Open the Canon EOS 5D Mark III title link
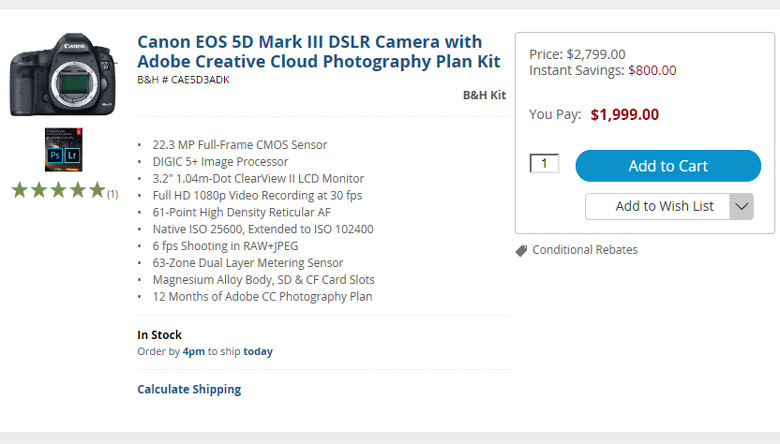 310,51
